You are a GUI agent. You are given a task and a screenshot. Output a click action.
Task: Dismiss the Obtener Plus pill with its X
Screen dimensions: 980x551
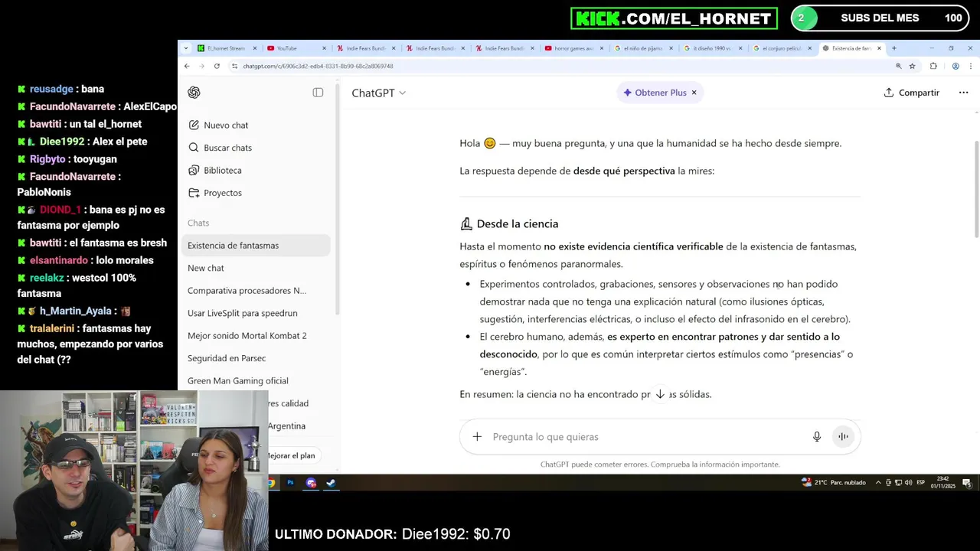pyautogui.click(x=694, y=93)
